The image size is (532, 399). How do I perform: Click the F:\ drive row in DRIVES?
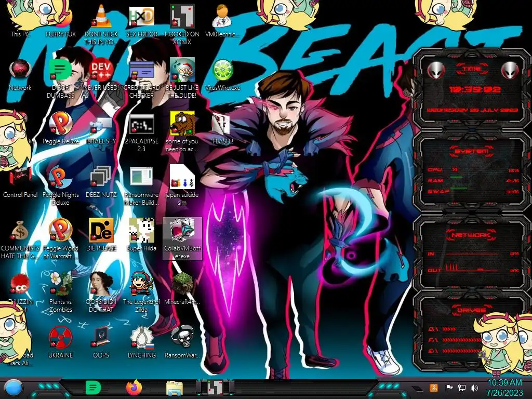453,340
